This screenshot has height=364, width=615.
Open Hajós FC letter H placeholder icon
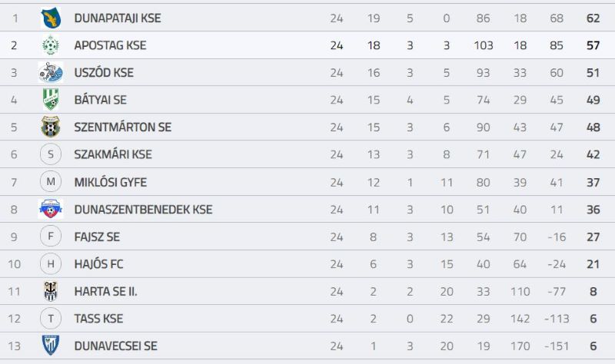pos(51,263)
